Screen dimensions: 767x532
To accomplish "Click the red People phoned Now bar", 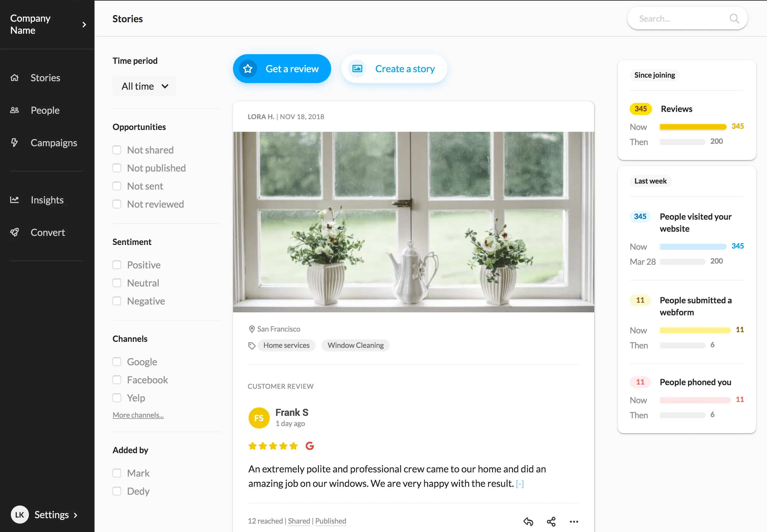I will pos(695,400).
